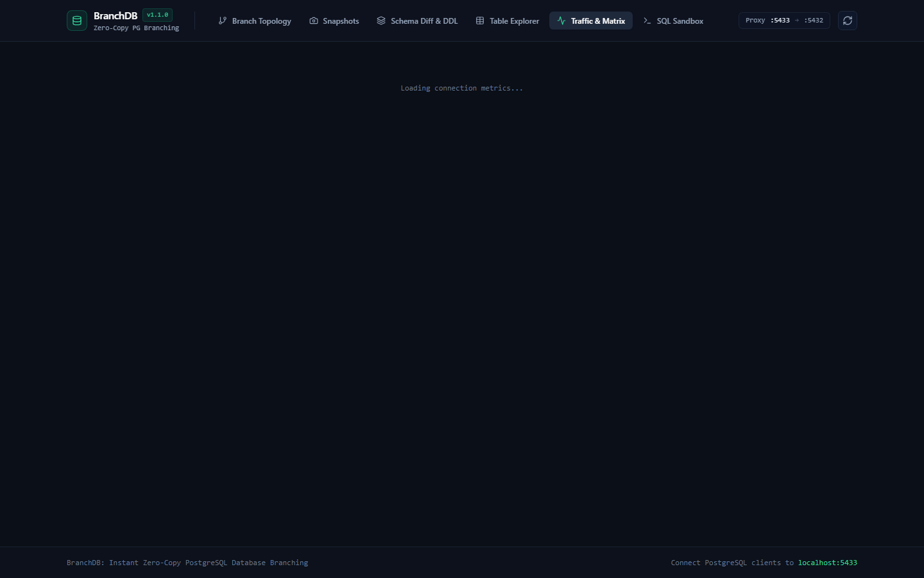Viewport: 924px width, 578px height.
Task: Select the Traffic & Matrix tab
Action: 591,21
